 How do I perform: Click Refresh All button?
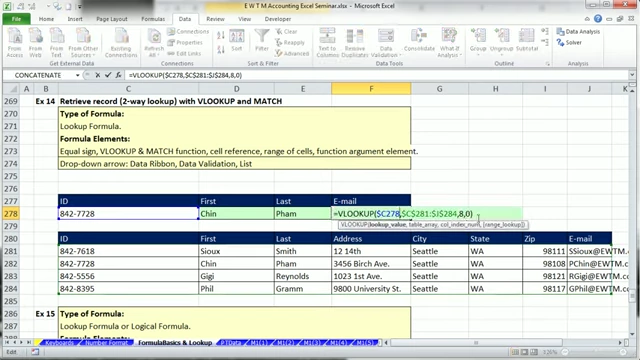point(154,43)
